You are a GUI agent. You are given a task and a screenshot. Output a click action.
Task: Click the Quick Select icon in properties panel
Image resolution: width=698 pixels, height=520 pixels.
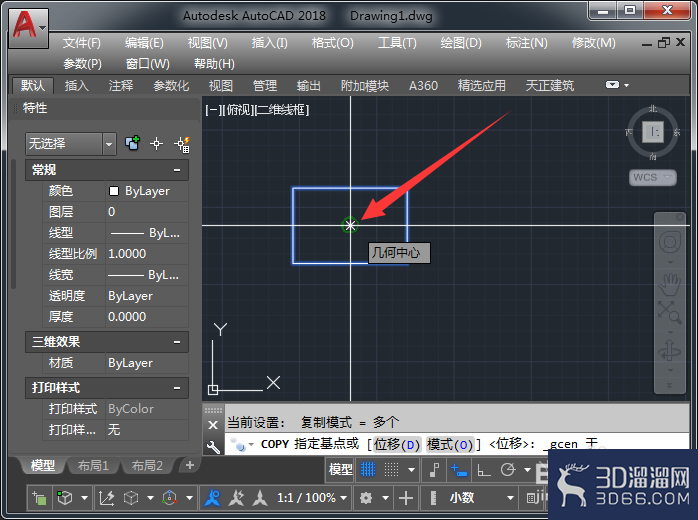[x=182, y=144]
